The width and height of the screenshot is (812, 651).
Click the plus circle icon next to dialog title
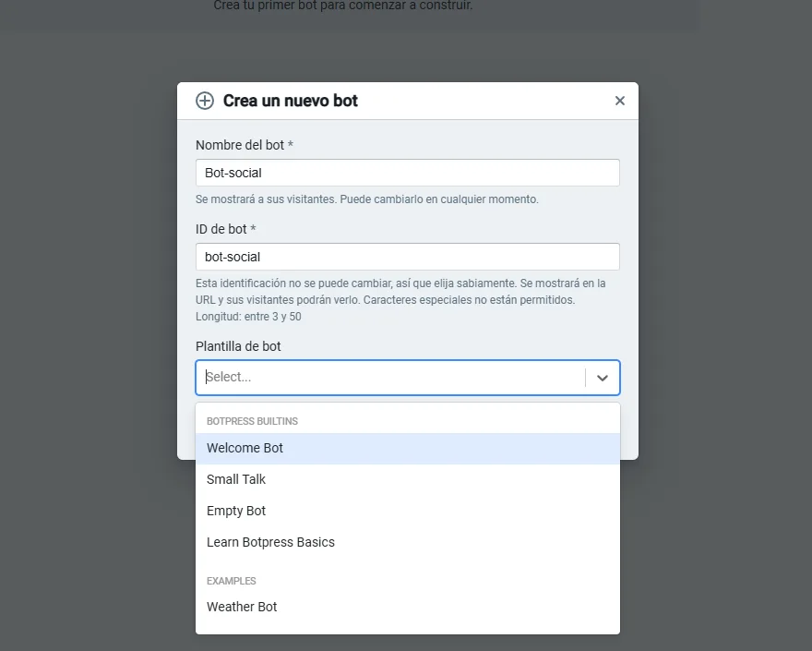pyautogui.click(x=205, y=101)
